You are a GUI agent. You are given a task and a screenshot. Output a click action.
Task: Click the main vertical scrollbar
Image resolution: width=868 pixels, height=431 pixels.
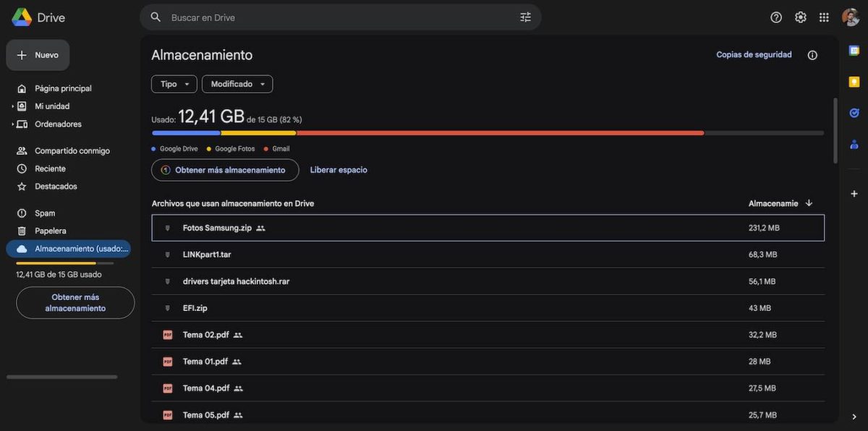click(835, 131)
